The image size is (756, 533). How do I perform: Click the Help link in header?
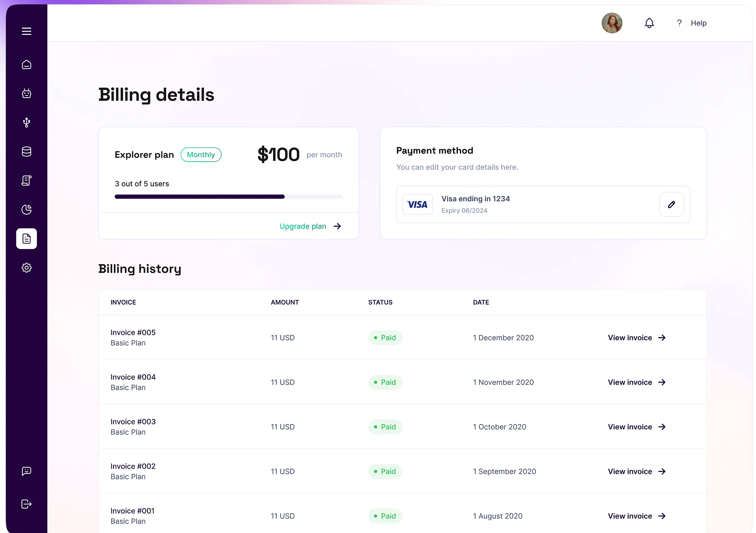click(698, 23)
